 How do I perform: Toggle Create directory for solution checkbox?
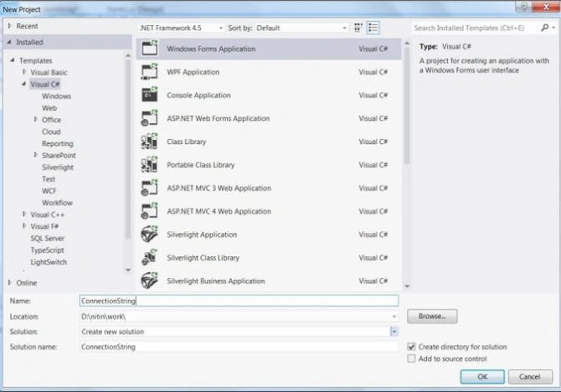(x=411, y=347)
